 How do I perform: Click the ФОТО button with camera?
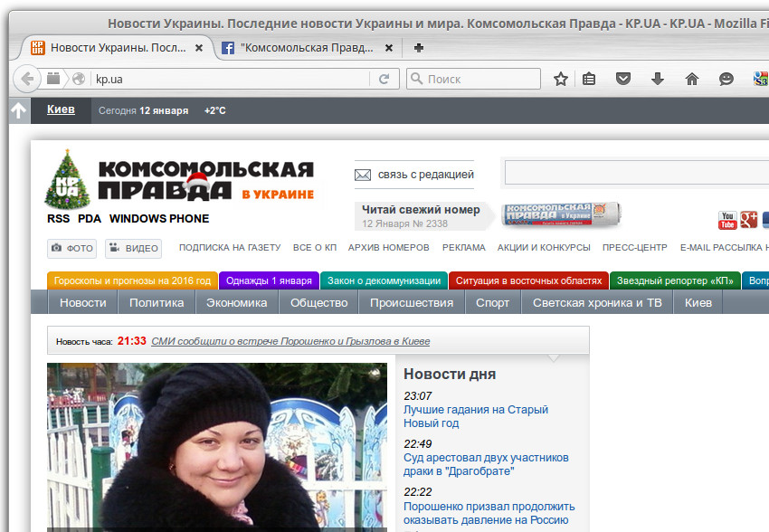click(72, 248)
